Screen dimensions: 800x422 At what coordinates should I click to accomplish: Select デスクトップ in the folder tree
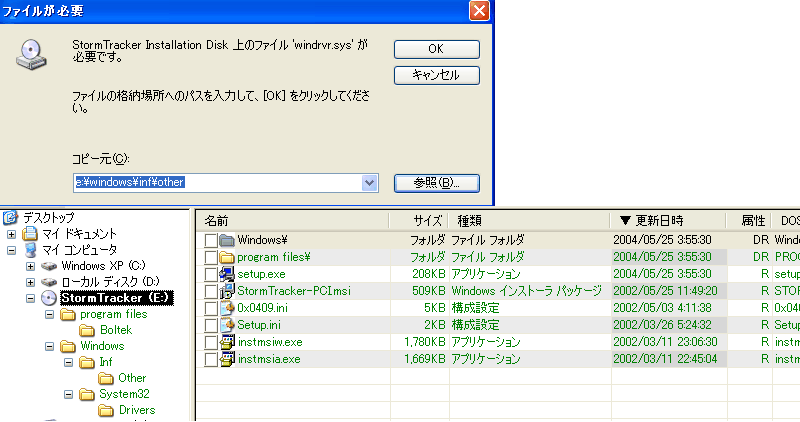[x=48, y=217]
